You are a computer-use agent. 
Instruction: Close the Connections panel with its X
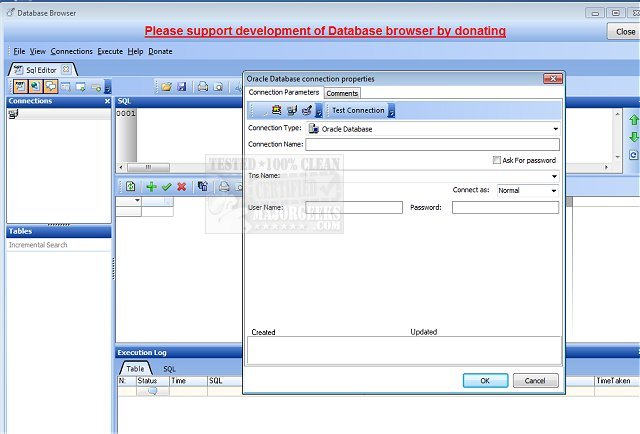(107, 101)
